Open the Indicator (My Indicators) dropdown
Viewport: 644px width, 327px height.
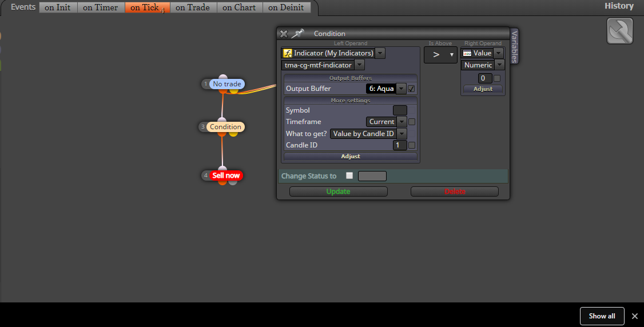[x=380, y=53]
